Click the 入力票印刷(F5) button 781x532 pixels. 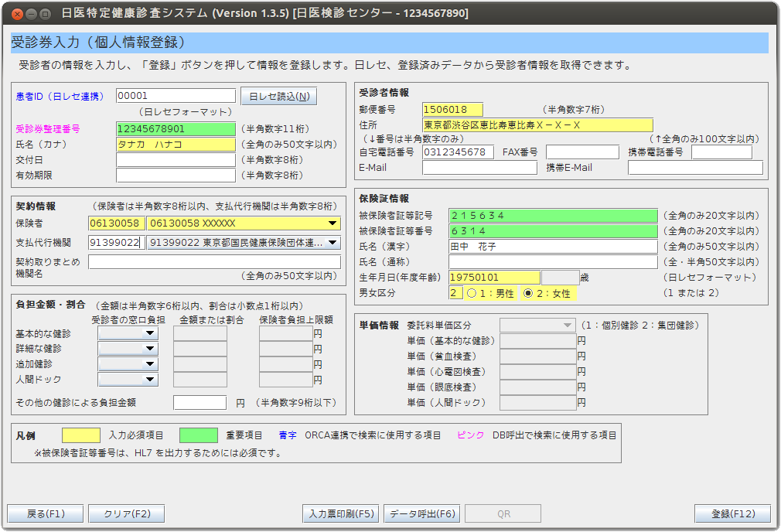[341, 513]
